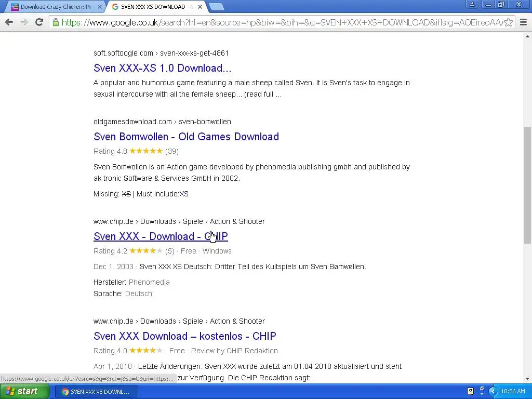Screen dimensions: 532x399
Task: Close the SVEN XXX XS DOWNLOAD tab
Action: [200, 7]
